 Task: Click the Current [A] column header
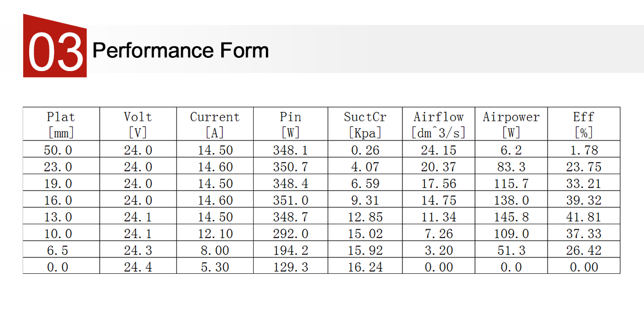(x=215, y=125)
